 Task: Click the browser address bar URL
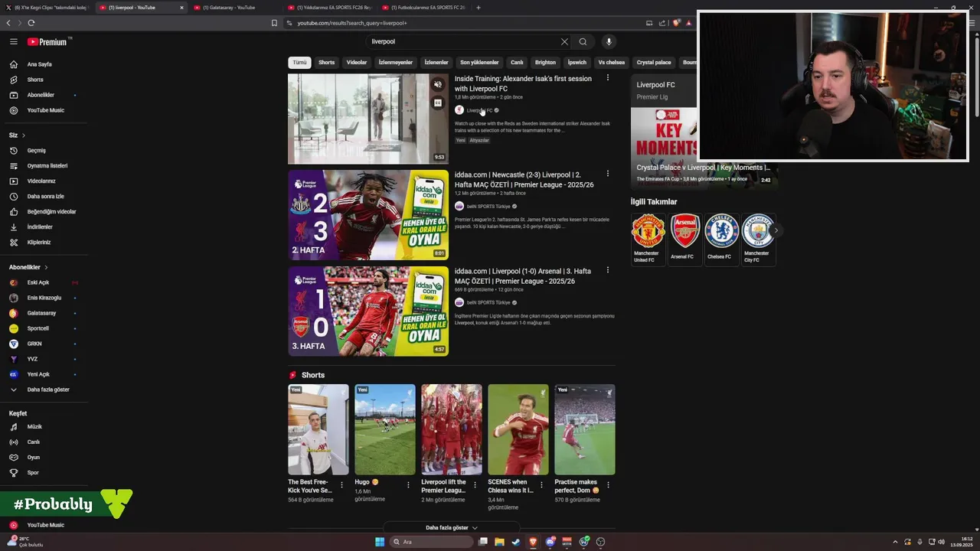click(352, 23)
